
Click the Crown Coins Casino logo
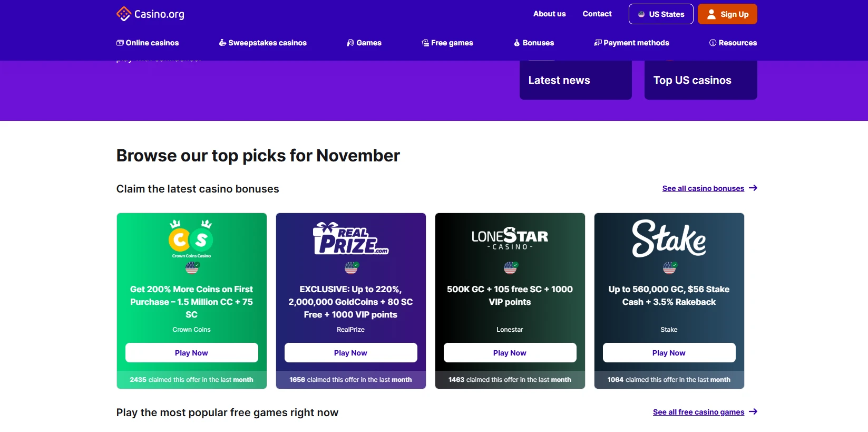(191, 238)
